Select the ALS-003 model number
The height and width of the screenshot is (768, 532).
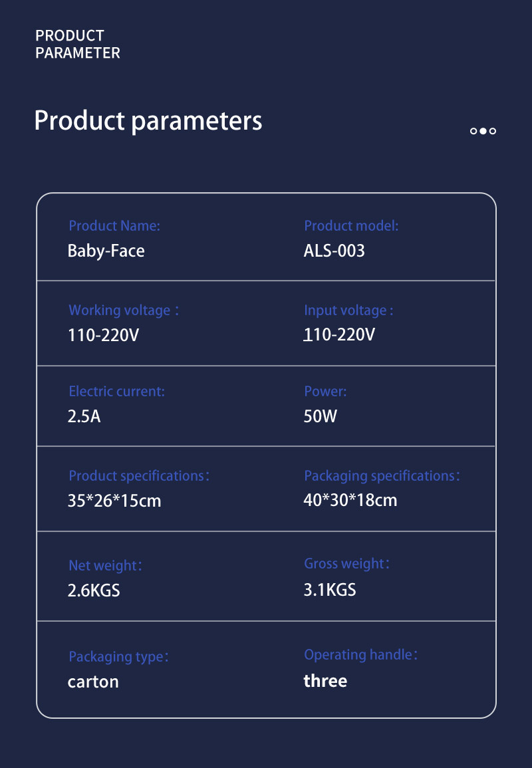point(334,251)
